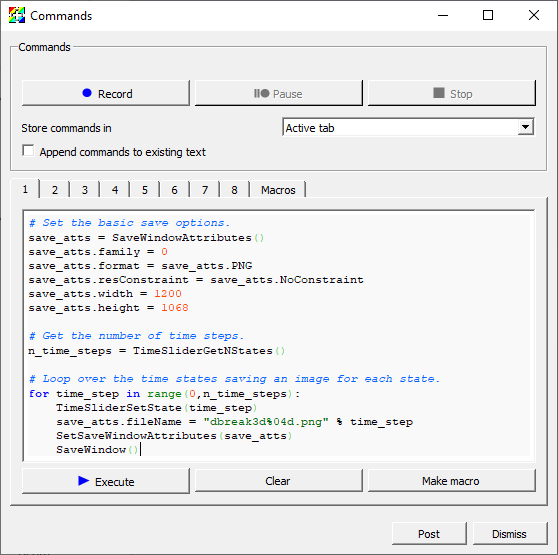Click the save_atts = SaveWindowAttributes() line
The width and height of the screenshot is (558, 555).
pyautogui.click(x=146, y=238)
